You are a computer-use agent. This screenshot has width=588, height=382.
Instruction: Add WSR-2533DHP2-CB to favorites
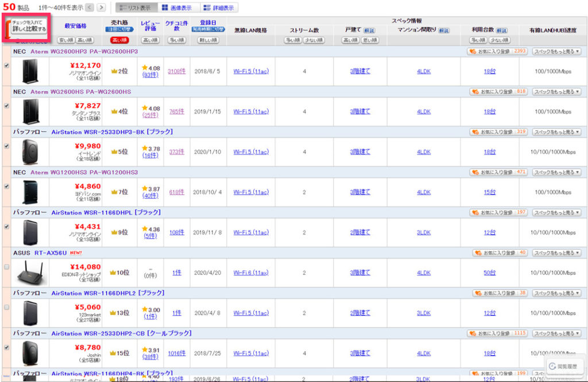coord(498,333)
